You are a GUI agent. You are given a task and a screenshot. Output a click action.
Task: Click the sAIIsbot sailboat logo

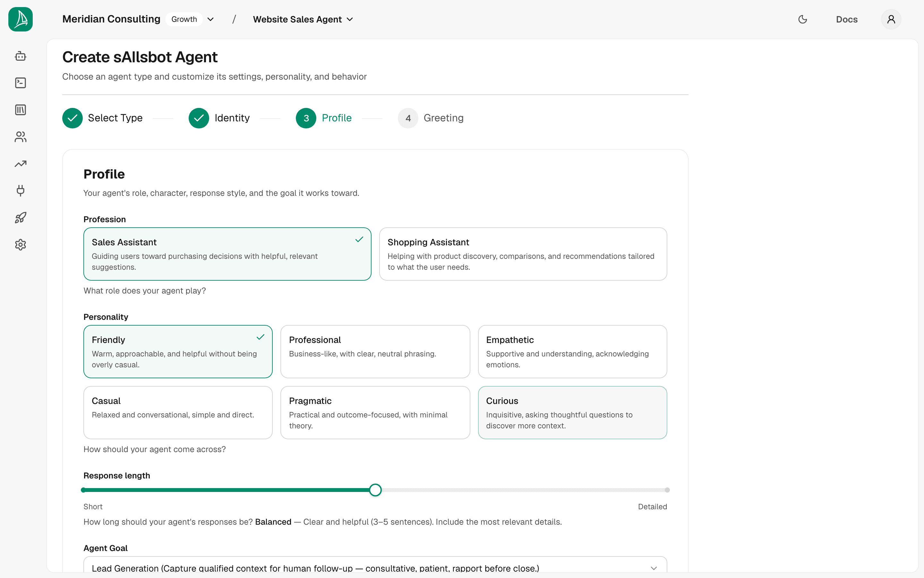point(21,19)
